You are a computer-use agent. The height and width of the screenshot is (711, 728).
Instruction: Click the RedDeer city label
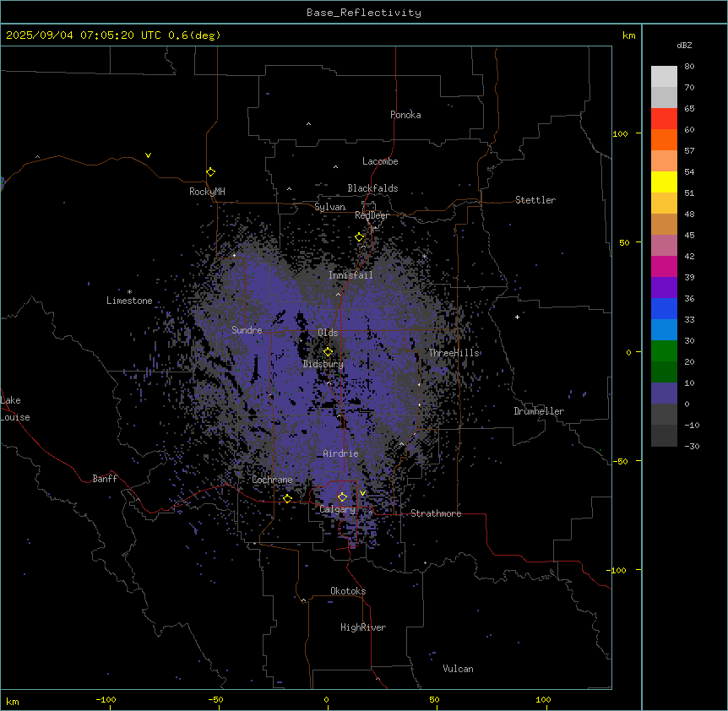coord(372,215)
